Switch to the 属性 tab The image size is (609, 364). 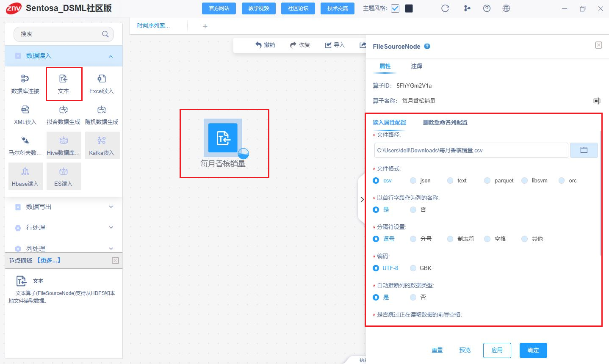click(385, 66)
